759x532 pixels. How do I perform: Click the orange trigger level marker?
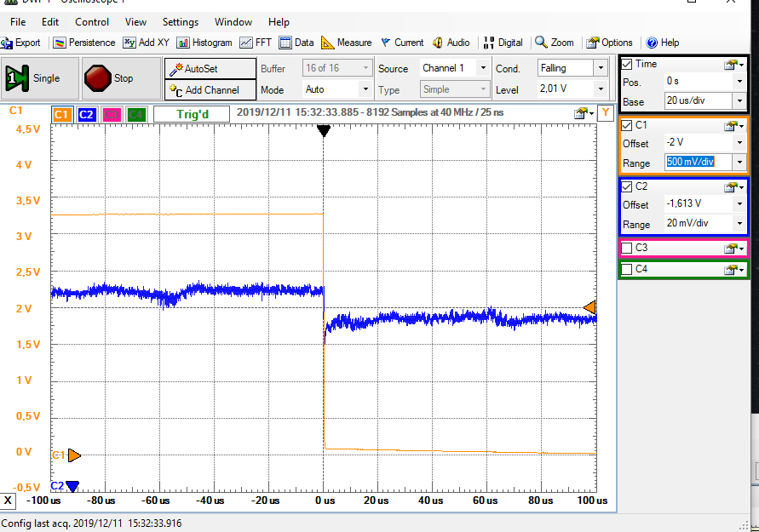click(x=589, y=307)
